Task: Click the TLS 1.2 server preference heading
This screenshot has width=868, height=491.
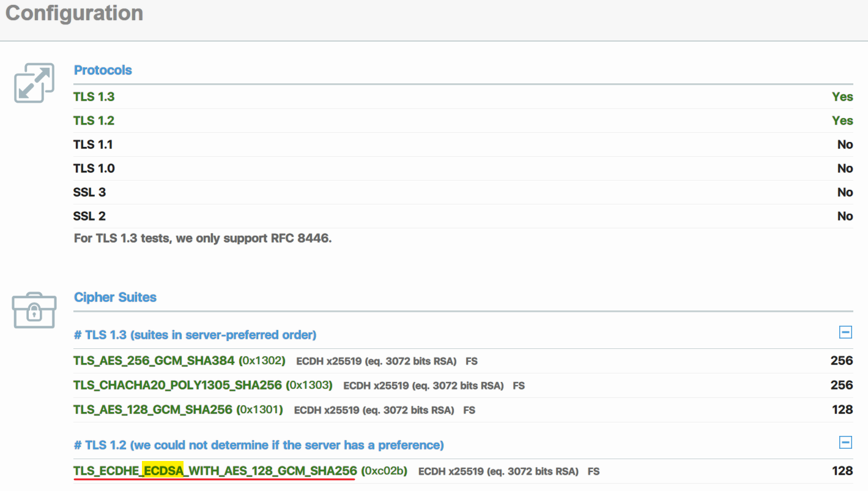Action: pos(259,445)
